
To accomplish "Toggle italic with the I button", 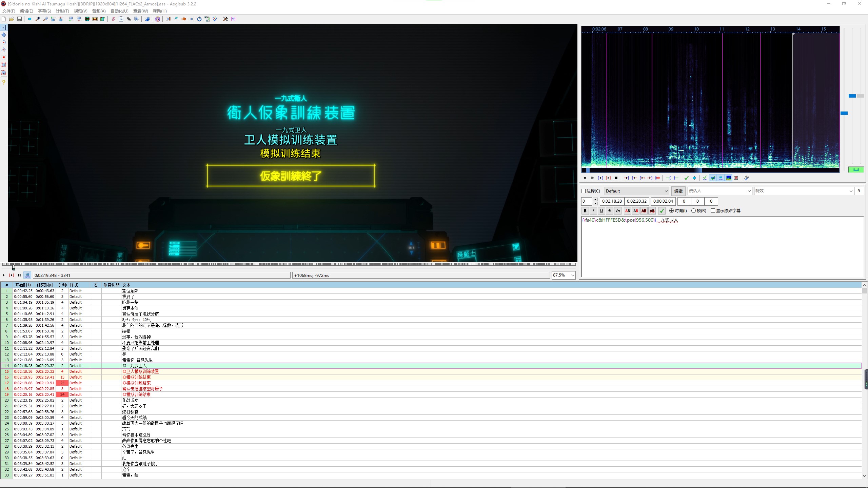I will tap(593, 211).
